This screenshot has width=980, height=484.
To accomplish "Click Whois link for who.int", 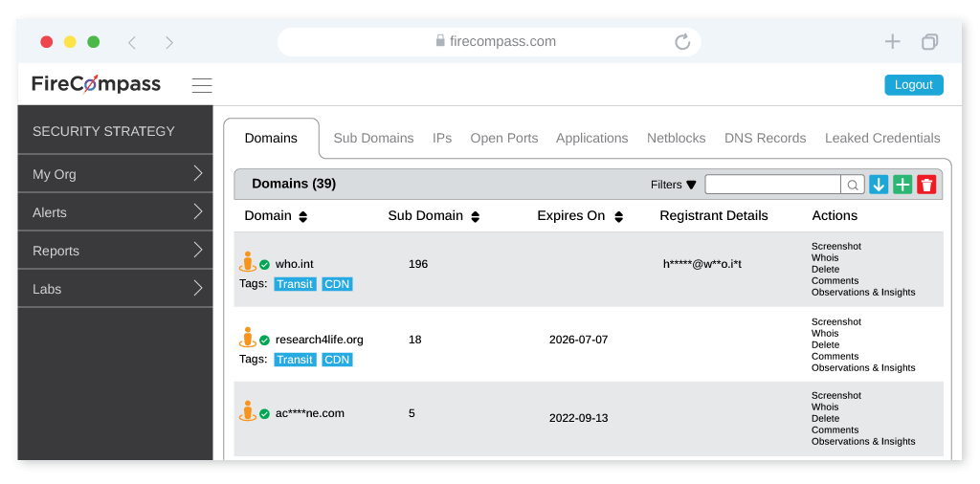I will coord(825,257).
